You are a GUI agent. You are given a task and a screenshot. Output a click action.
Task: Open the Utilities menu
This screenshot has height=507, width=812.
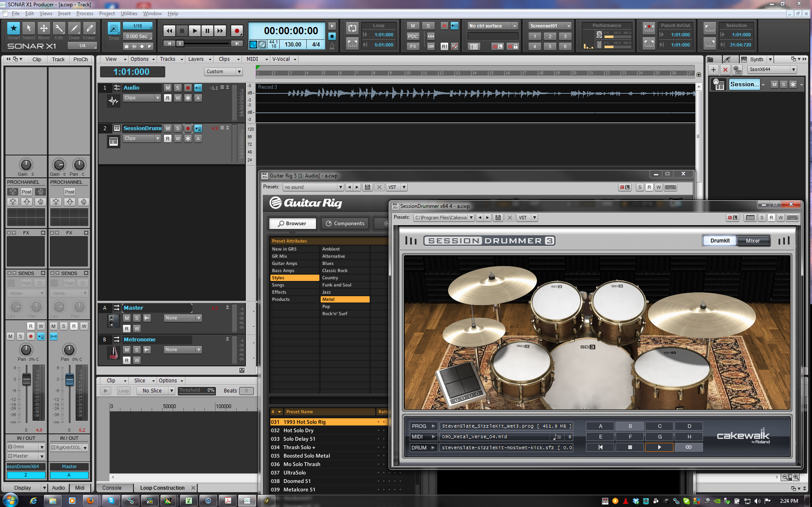pos(129,14)
